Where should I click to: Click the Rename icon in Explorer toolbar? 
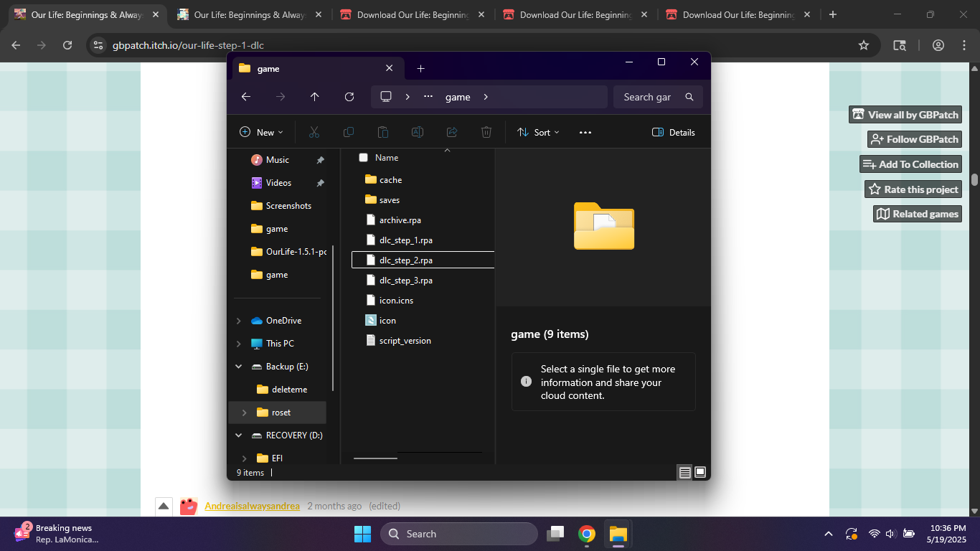click(417, 132)
